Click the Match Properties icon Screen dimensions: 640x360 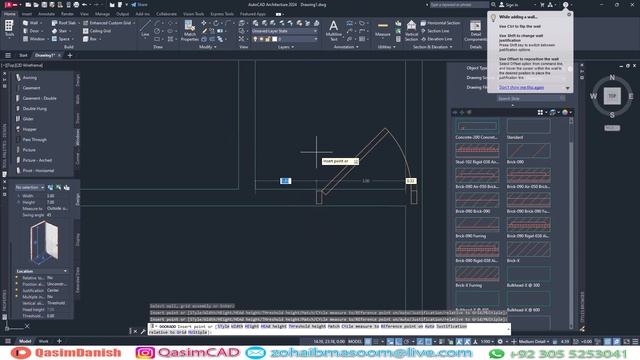tap(190, 31)
